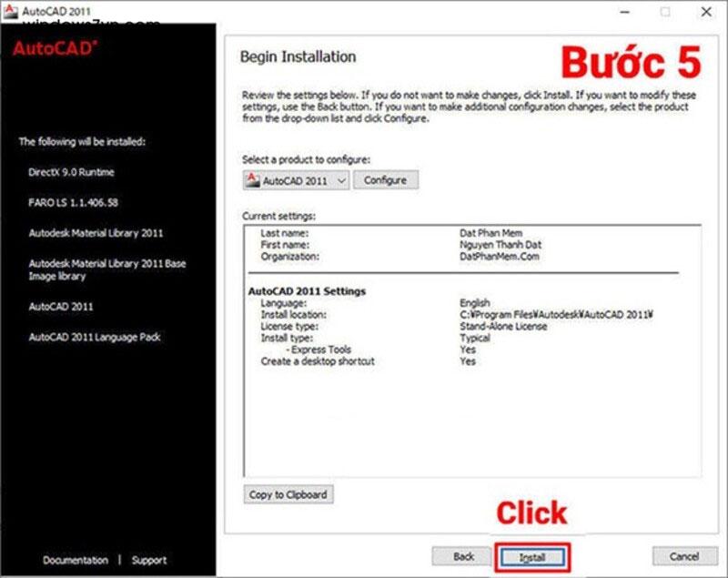Select DirectX 9.0 Runtime in sidebar
The width and height of the screenshot is (728, 578).
coord(71,172)
